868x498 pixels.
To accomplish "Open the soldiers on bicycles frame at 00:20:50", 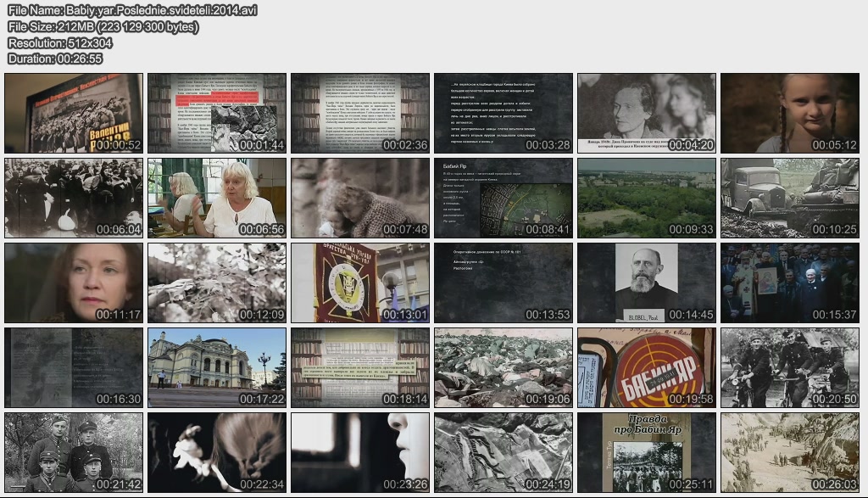I will 790,368.
